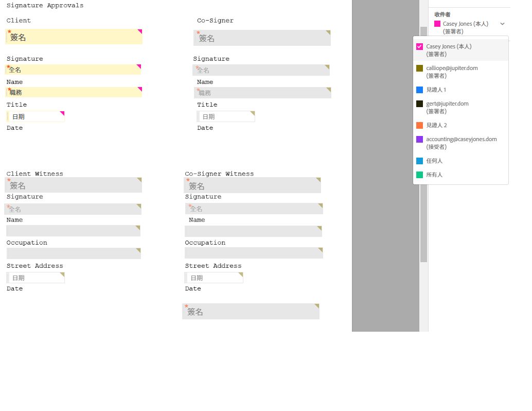Click the Co-Signer 簽名 signature field
Viewport: 532px width, 411px height.
pos(262,38)
